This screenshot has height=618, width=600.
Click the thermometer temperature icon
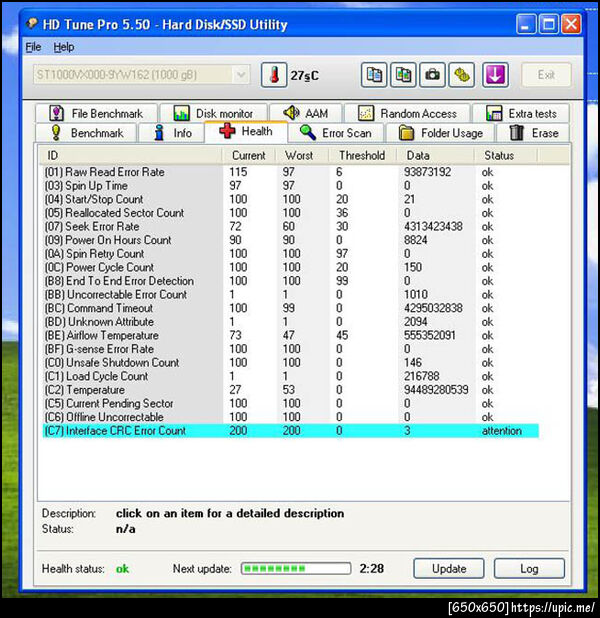[x=274, y=75]
